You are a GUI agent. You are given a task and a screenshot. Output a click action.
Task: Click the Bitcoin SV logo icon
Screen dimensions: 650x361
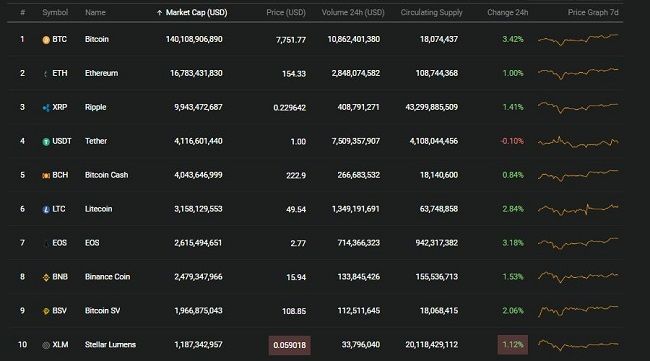46,311
